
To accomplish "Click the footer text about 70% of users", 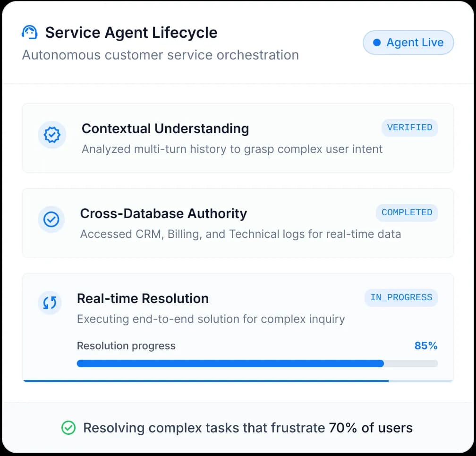I will point(247,428).
